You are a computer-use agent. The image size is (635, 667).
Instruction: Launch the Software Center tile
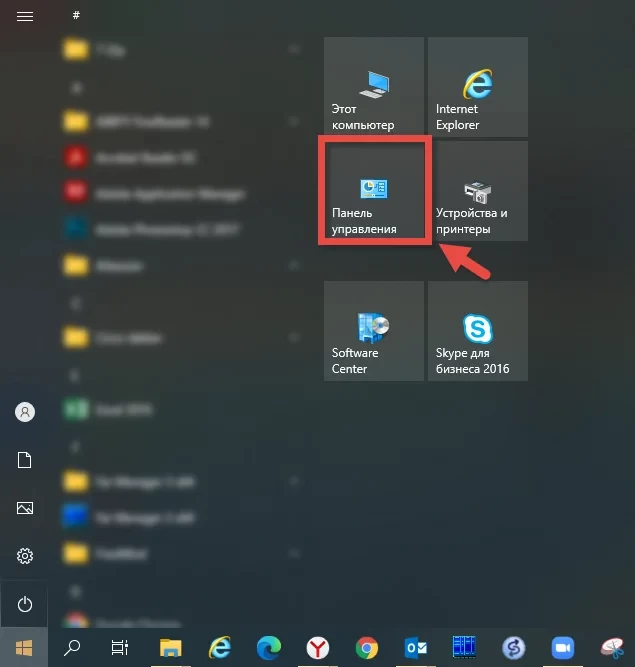coord(374,331)
